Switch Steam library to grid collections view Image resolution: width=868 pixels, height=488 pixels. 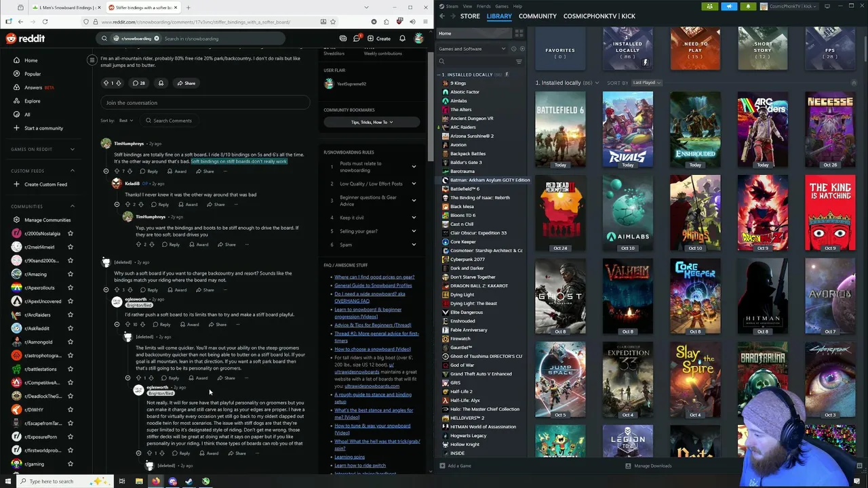click(519, 33)
